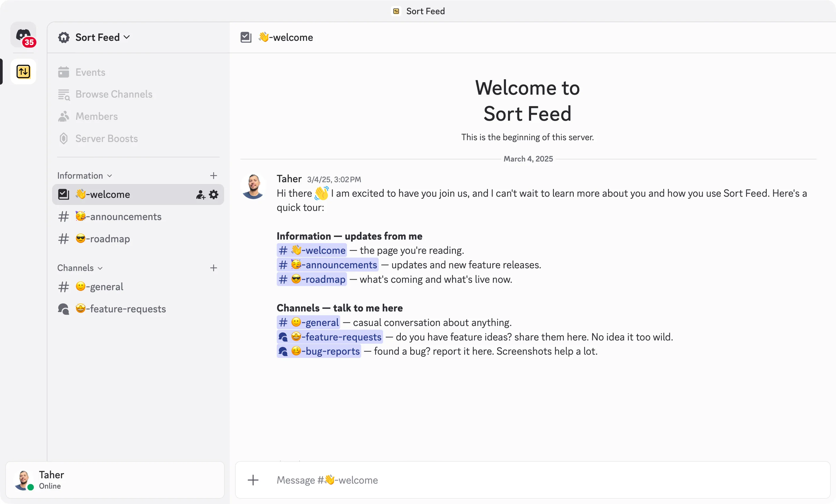The height and width of the screenshot is (504, 836).
Task: Open the roadmap channel in sidebar
Action: tap(138, 239)
